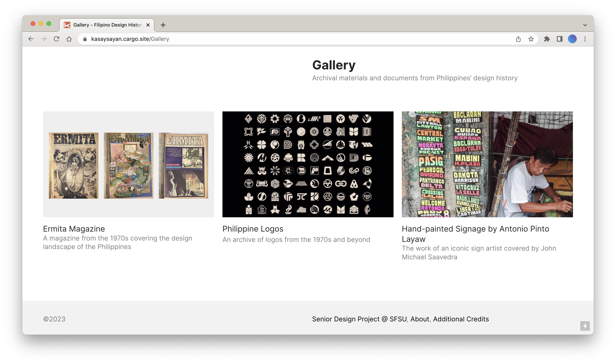Open the Ermita Magazine thumbnail
The height and width of the screenshot is (364, 616).
[128, 164]
